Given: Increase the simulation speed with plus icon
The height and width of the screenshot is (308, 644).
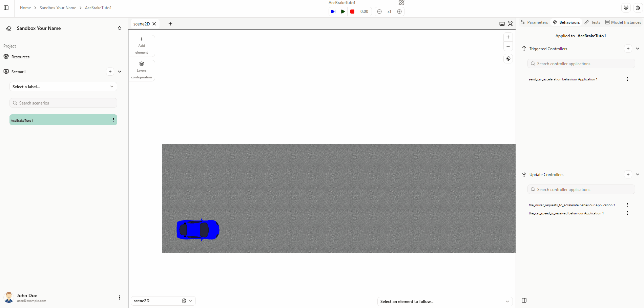Looking at the screenshot, I should (x=399, y=12).
